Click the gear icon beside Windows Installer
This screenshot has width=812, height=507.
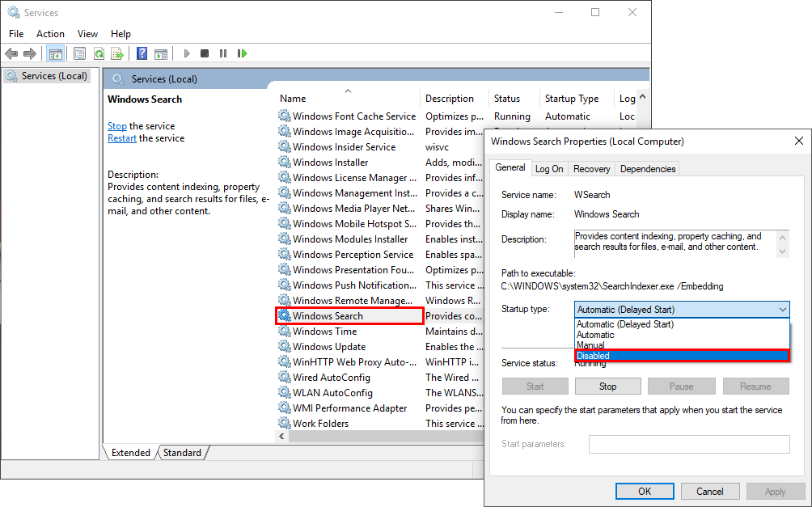pos(285,162)
